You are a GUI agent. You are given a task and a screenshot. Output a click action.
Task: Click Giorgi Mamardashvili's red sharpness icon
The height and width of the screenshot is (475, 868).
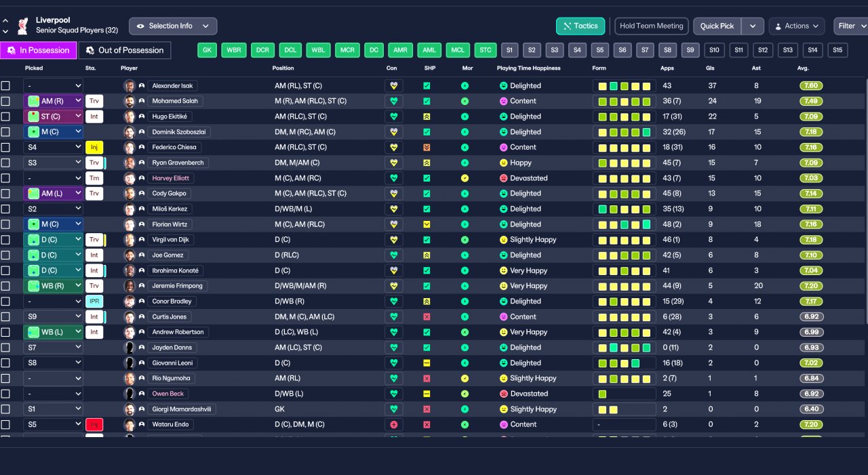(x=427, y=409)
